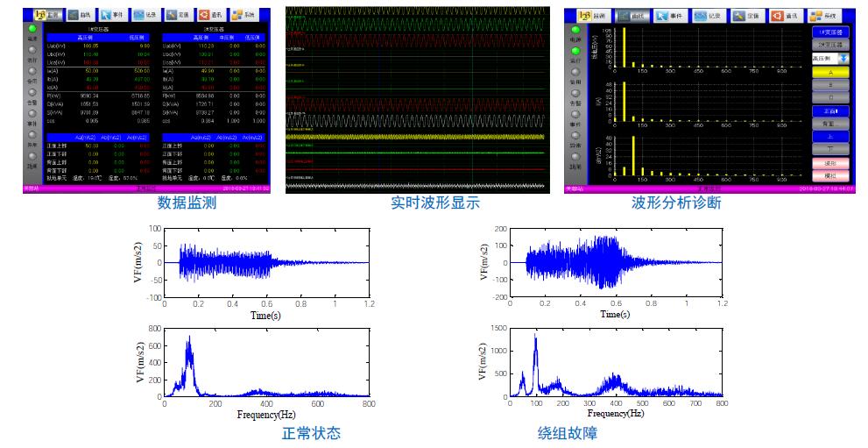
Task: Select phase B button in analysis panel
Action: pos(829,86)
